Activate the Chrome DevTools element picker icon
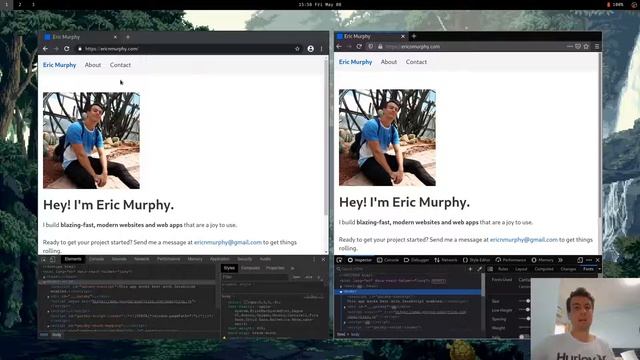 pyautogui.click(x=44, y=259)
